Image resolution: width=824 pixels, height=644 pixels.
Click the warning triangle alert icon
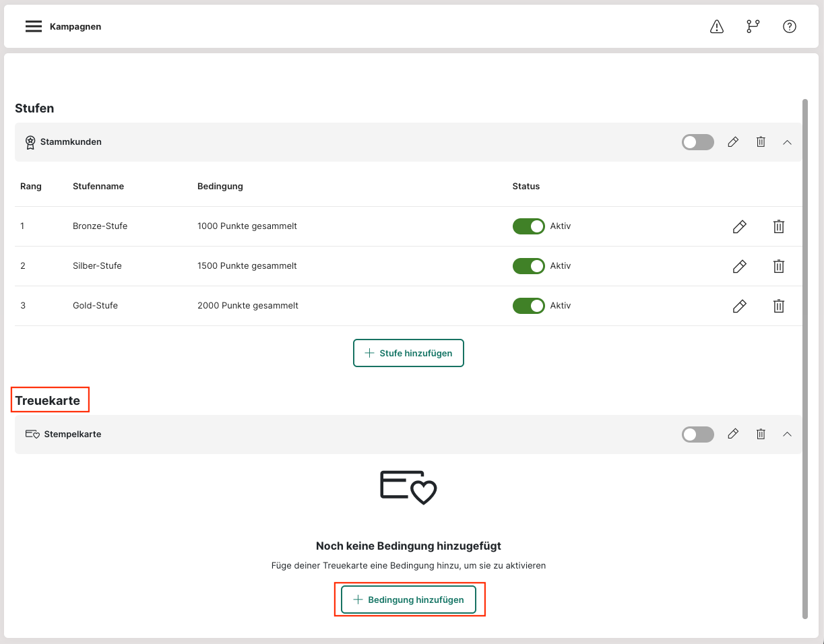pos(717,26)
